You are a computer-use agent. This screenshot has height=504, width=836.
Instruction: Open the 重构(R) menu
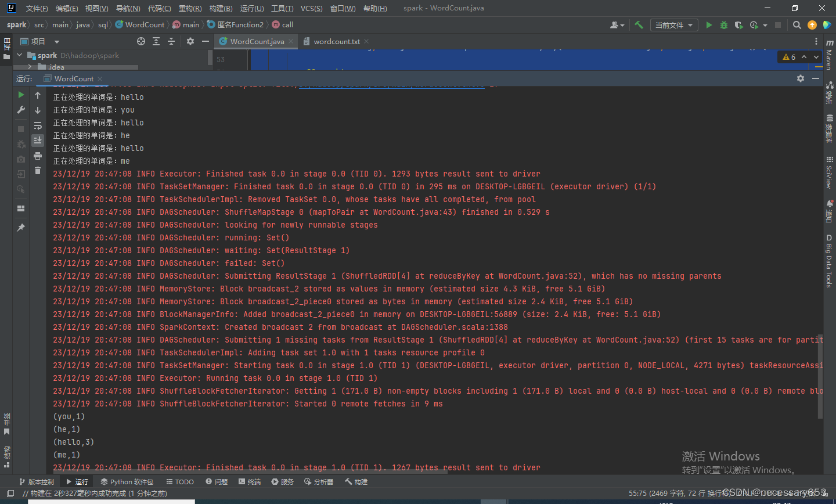pyautogui.click(x=190, y=8)
